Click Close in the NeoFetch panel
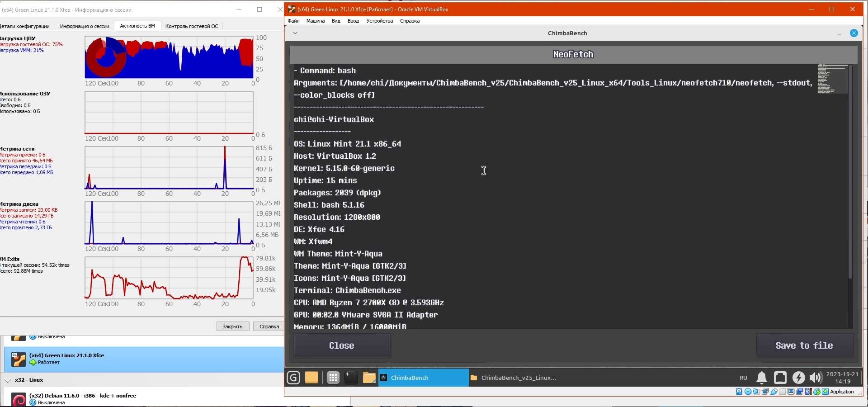 tap(342, 345)
